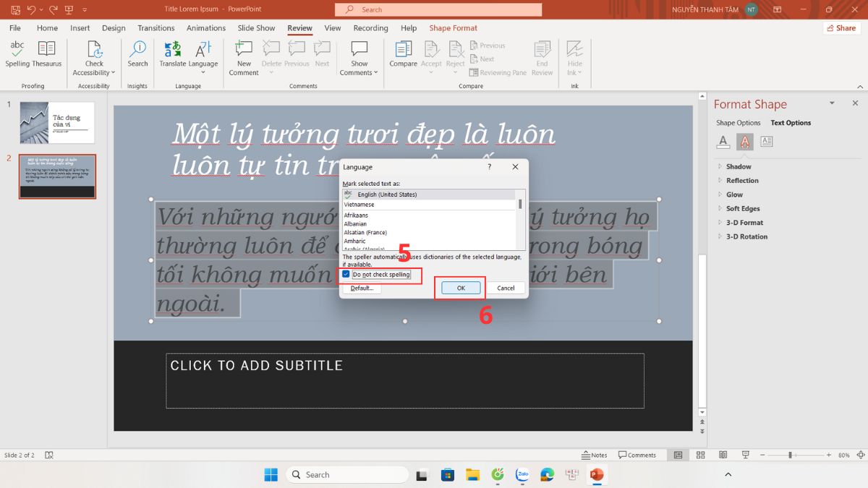Switch to the Transitions tab
The image size is (868, 488).
[x=156, y=28]
